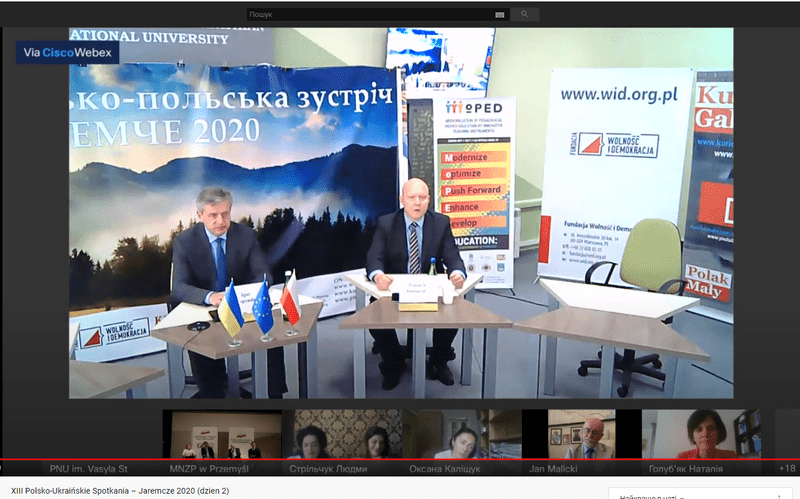Choose the Jan Malicki participant thumbnail
This screenshot has width=800, height=499.
(583, 434)
